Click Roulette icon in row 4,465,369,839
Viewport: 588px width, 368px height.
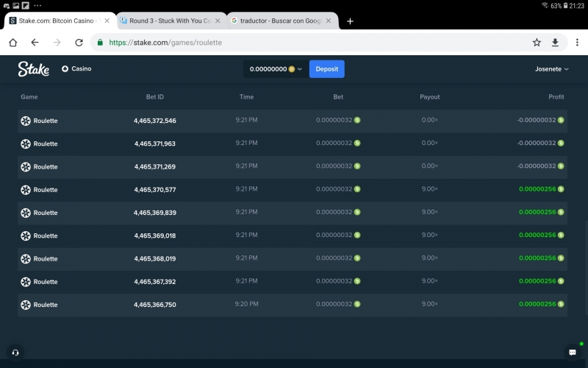click(26, 213)
